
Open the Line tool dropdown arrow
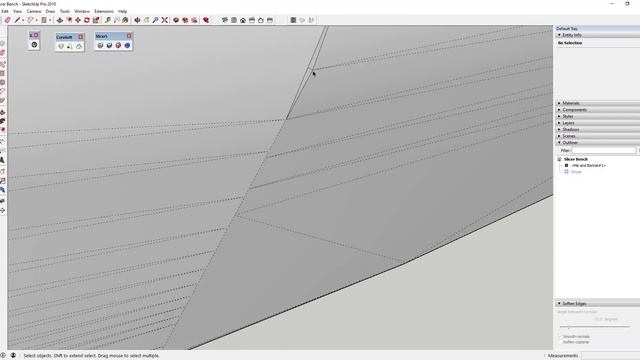click(x=23, y=20)
